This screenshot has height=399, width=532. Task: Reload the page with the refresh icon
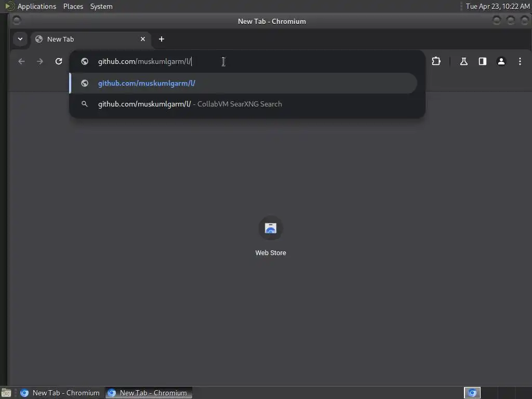point(59,61)
